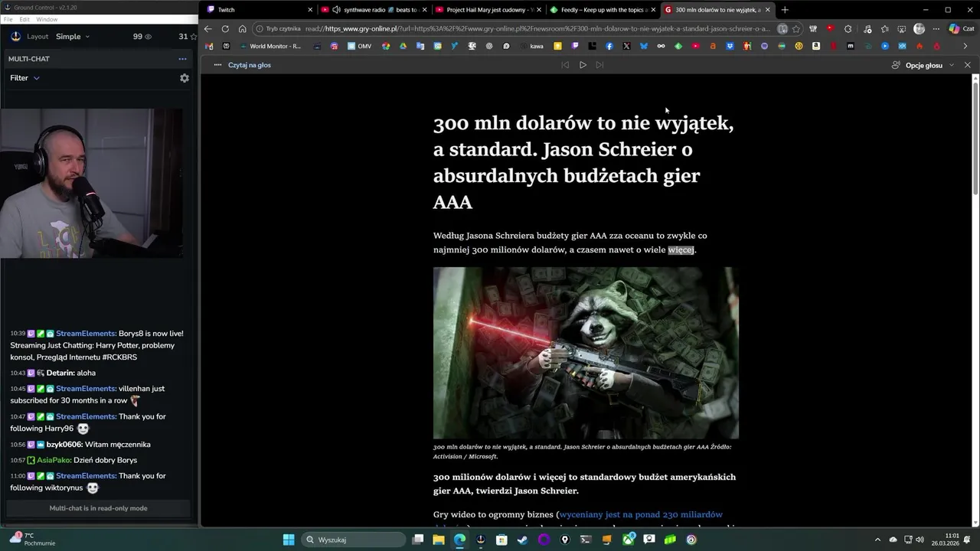Viewport: 980px width, 551px height.
Task: Reload the current page
Action: 225,29
